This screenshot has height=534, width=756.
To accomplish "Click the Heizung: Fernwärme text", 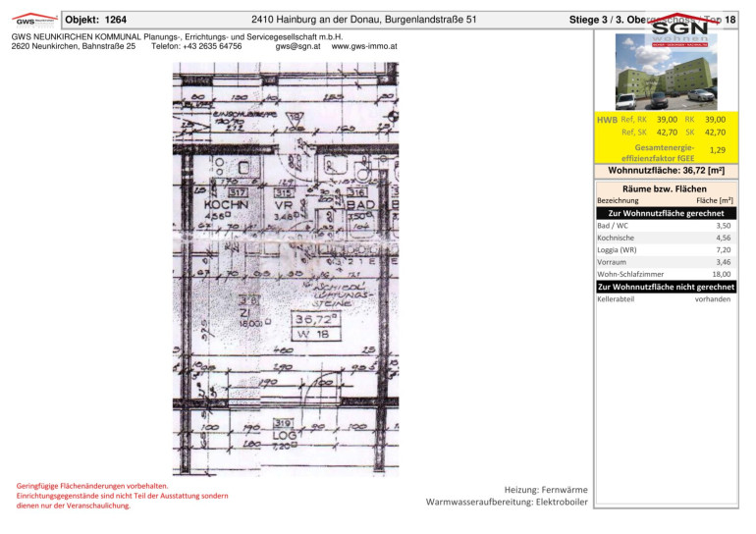I will click(x=545, y=489).
